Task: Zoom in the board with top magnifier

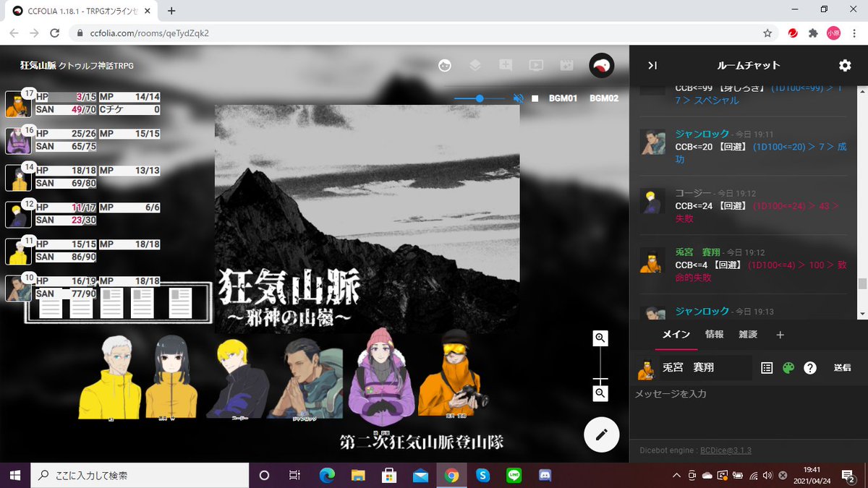Action: pyautogui.click(x=600, y=338)
